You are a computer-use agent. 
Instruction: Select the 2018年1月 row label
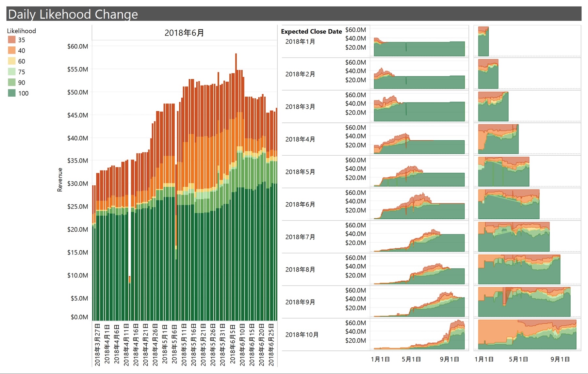click(300, 42)
